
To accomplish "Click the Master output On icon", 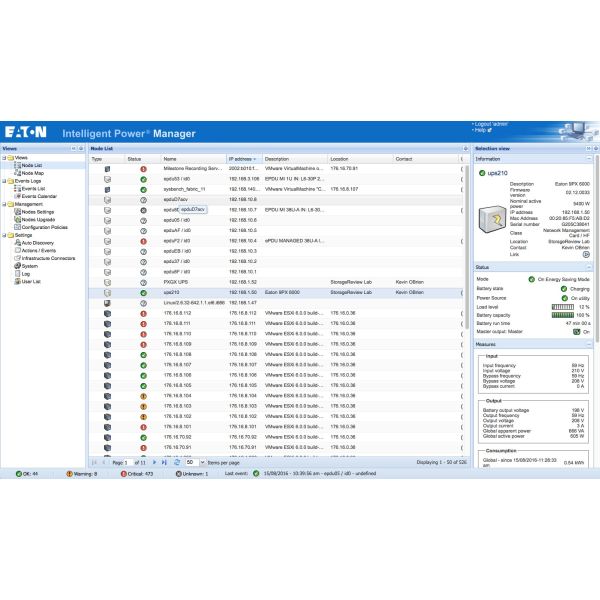I will (x=576, y=332).
